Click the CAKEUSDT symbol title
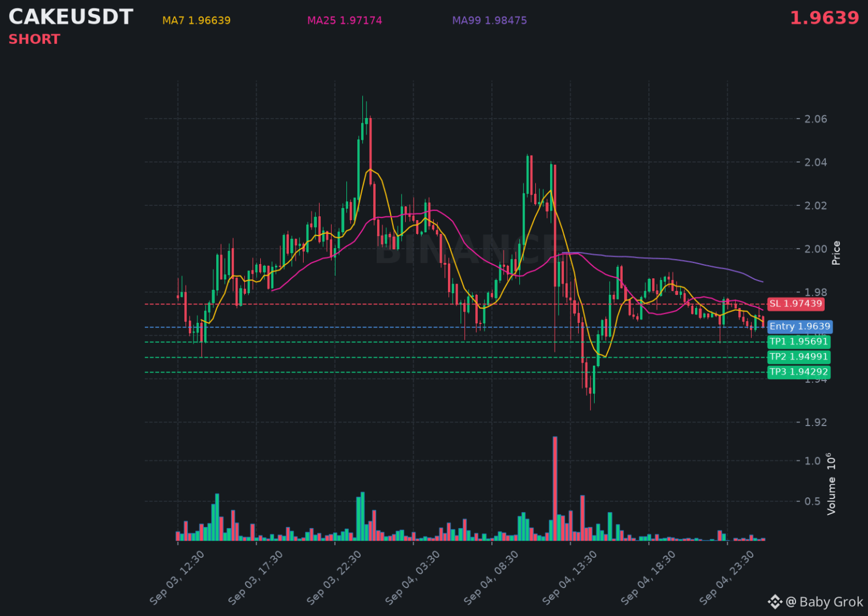 click(x=71, y=17)
